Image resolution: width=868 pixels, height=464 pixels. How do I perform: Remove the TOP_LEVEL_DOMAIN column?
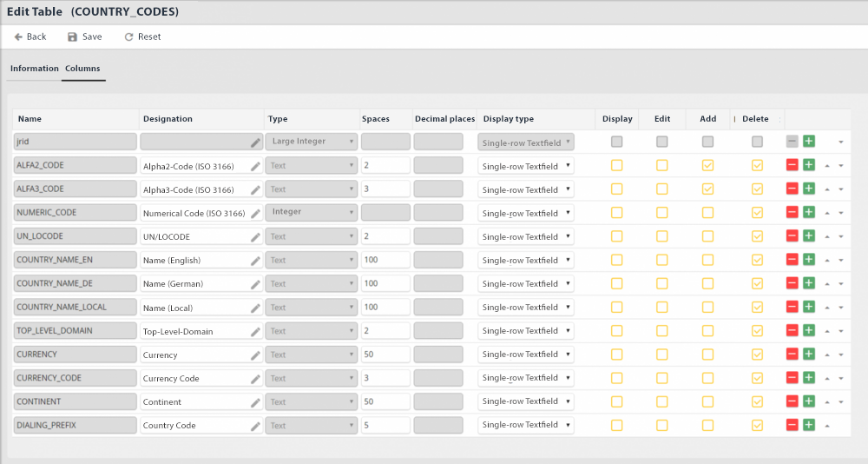(792, 330)
